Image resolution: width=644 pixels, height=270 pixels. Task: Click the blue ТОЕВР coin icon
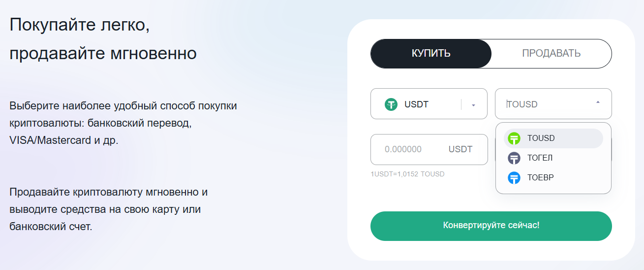514,178
